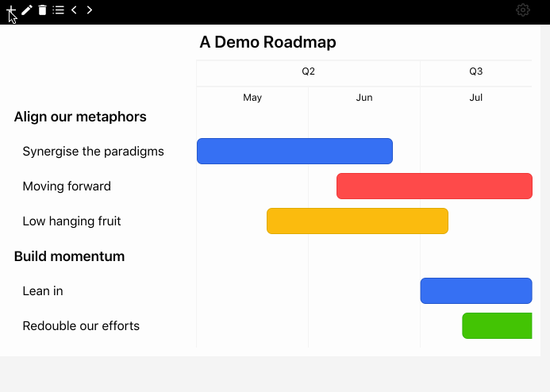550x392 pixels.
Task: Click the Align our metaphors heading
Action: pyautogui.click(x=80, y=117)
